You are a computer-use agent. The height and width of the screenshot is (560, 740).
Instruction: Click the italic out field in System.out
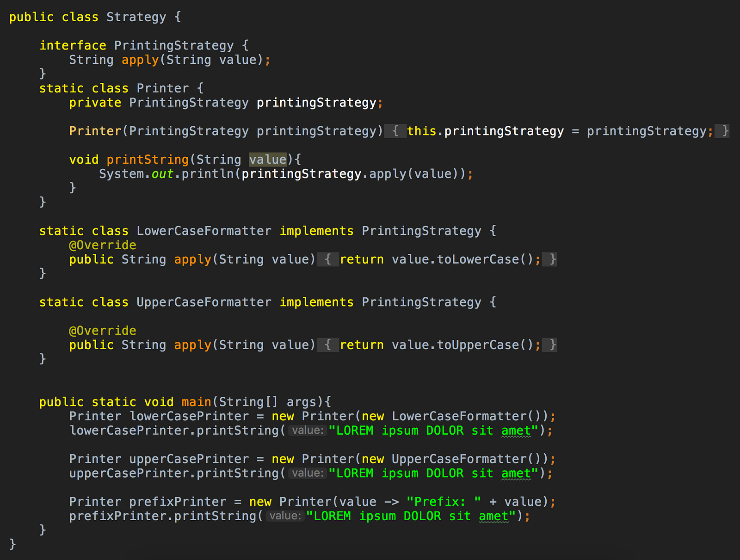[x=162, y=174]
